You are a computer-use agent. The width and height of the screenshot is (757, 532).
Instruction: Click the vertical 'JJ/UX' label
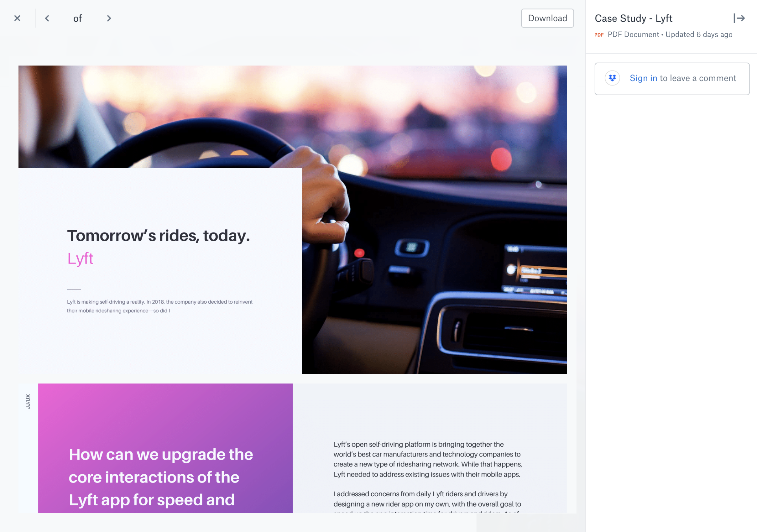click(28, 401)
